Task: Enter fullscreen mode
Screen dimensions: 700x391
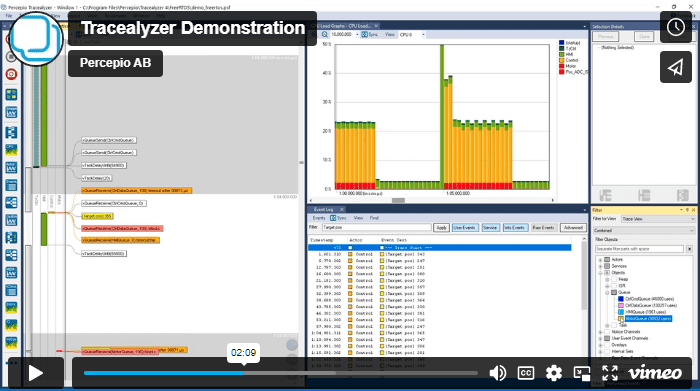Action: click(609, 373)
